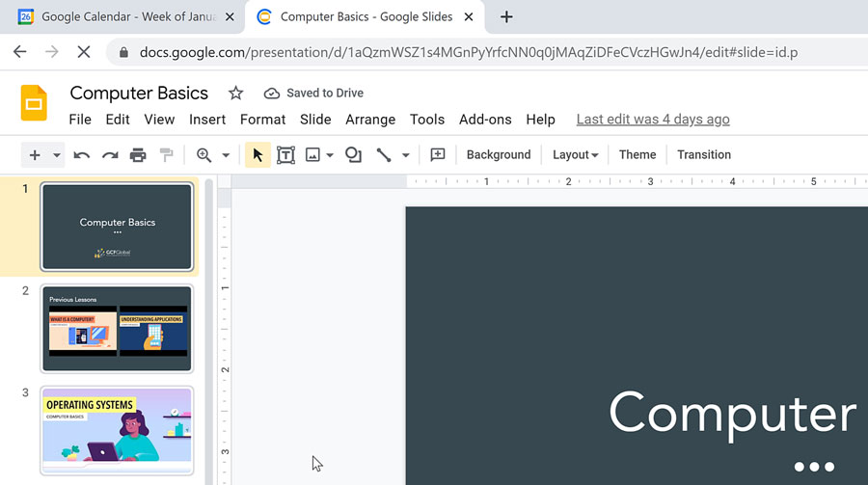Close the Google Slides tab
Screen dimensions: 868x485
coord(469,17)
